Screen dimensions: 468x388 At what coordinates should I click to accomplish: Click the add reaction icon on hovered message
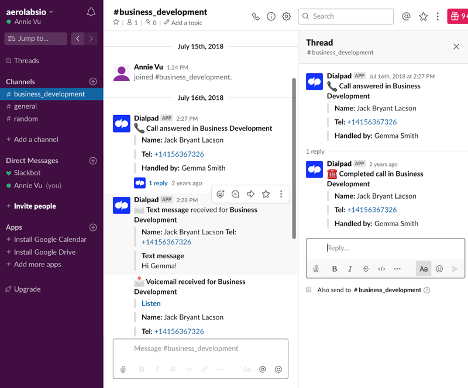220,194
